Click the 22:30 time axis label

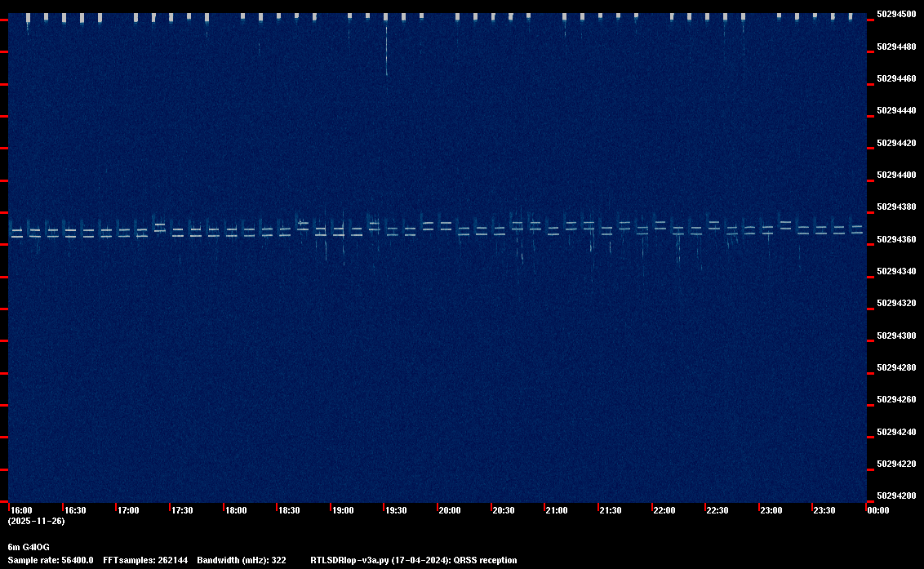(x=717, y=510)
